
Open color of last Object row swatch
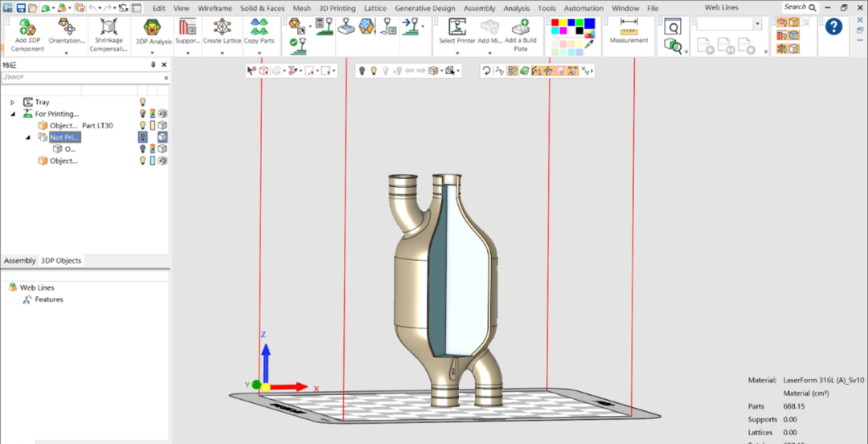(152, 161)
